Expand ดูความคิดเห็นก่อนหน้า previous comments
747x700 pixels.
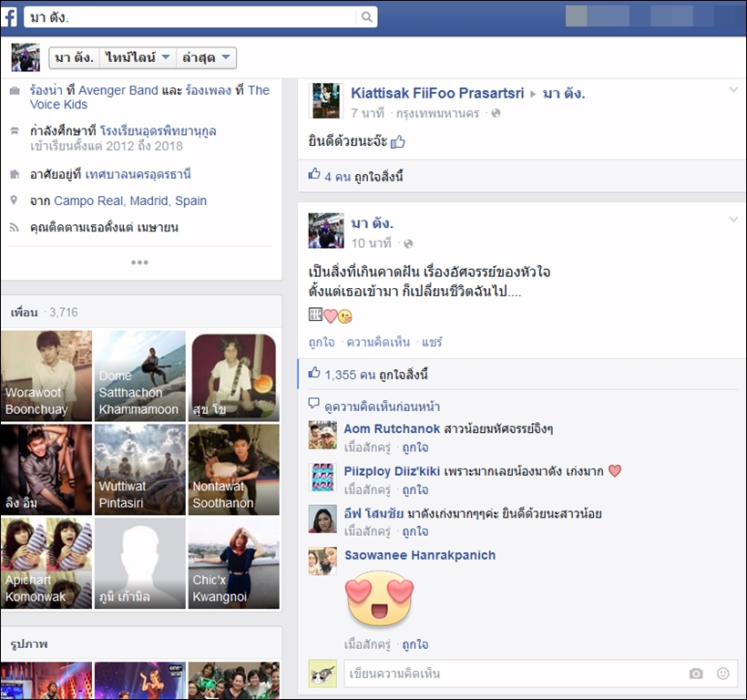coord(382,407)
